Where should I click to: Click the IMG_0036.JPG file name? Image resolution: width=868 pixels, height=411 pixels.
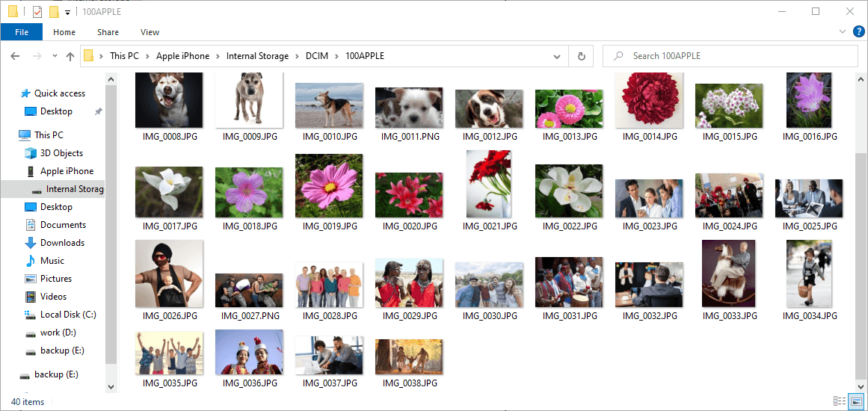coord(249,383)
